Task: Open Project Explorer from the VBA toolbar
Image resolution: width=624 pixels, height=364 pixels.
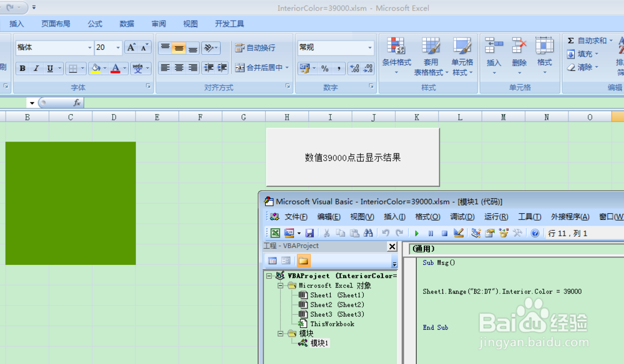Action: (x=476, y=233)
